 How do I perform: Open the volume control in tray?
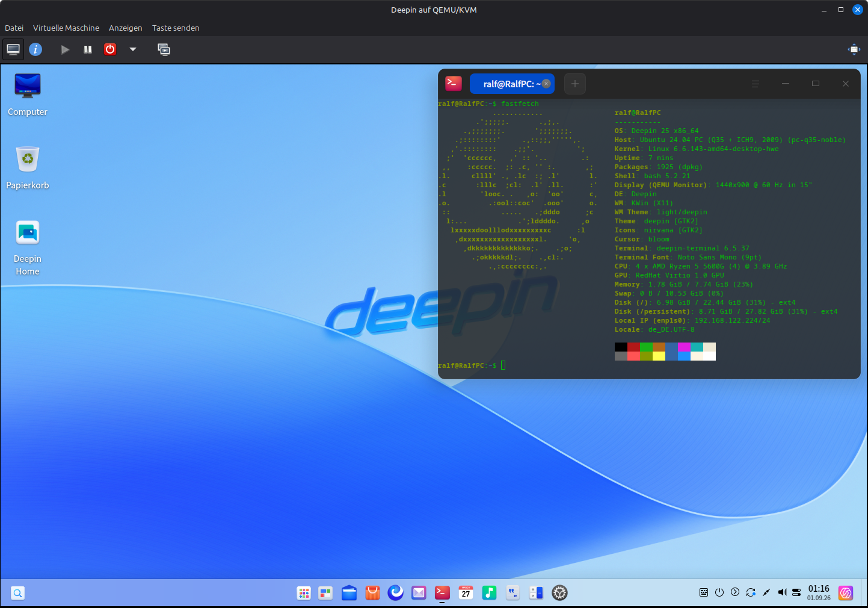782,592
